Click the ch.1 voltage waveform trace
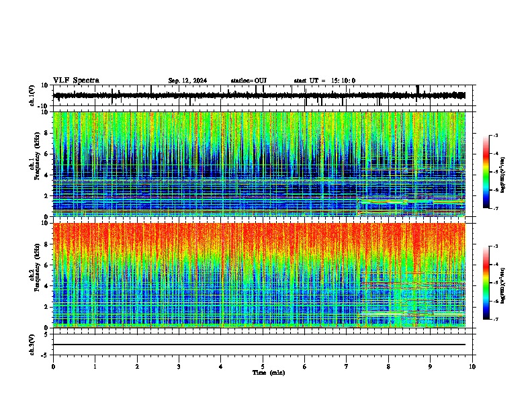532x411 pixels. 259,95
